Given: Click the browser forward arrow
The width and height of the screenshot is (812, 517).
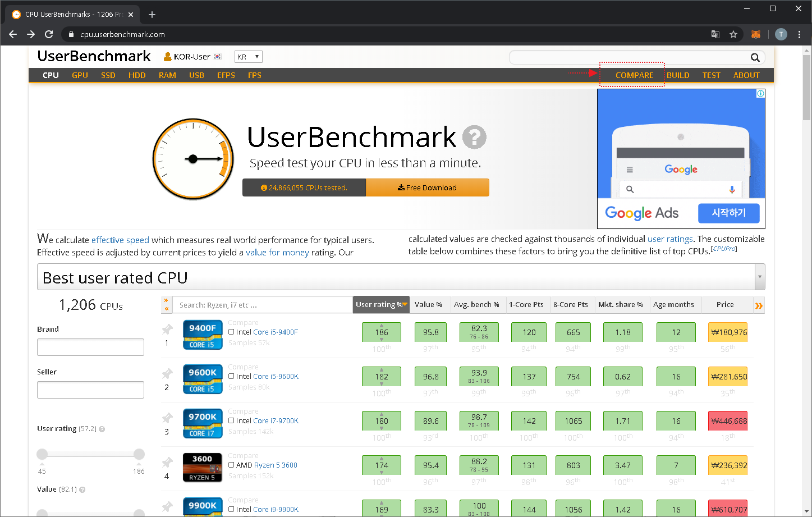Looking at the screenshot, I should (x=31, y=34).
